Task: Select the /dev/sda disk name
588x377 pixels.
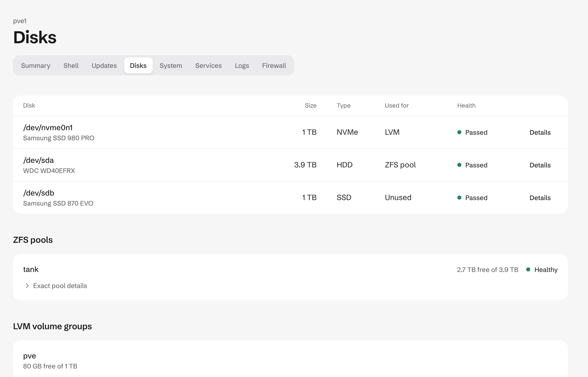Action: tap(38, 160)
